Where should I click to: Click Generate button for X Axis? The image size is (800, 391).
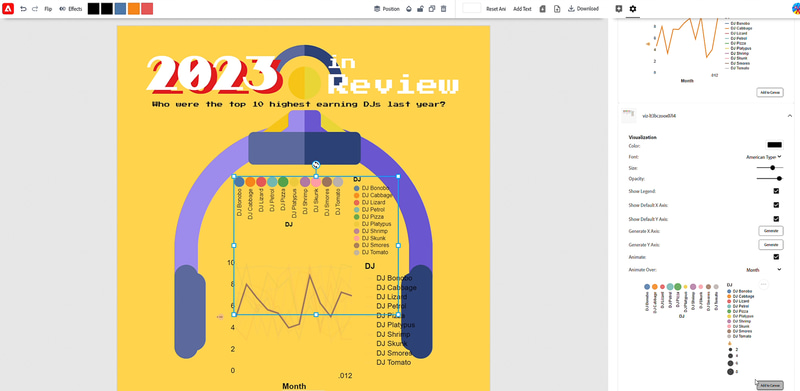pyautogui.click(x=770, y=231)
